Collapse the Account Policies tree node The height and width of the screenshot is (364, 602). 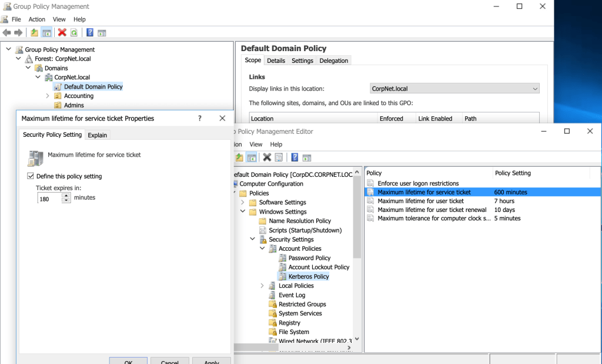tap(262, 249)
